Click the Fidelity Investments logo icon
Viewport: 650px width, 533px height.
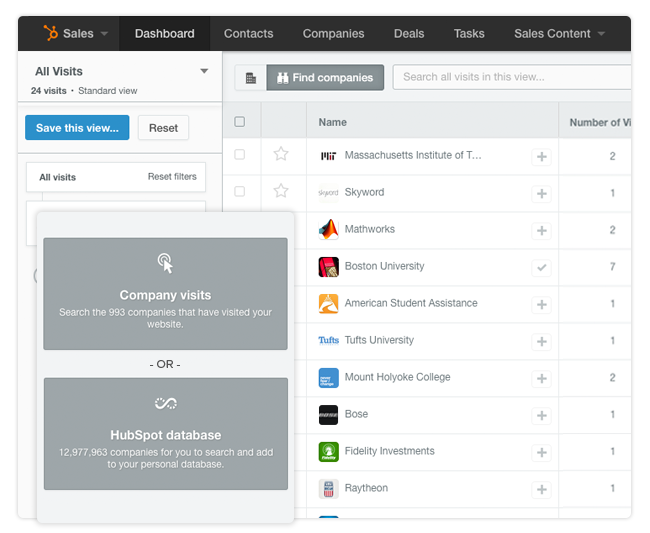click(x=328, y=451)
